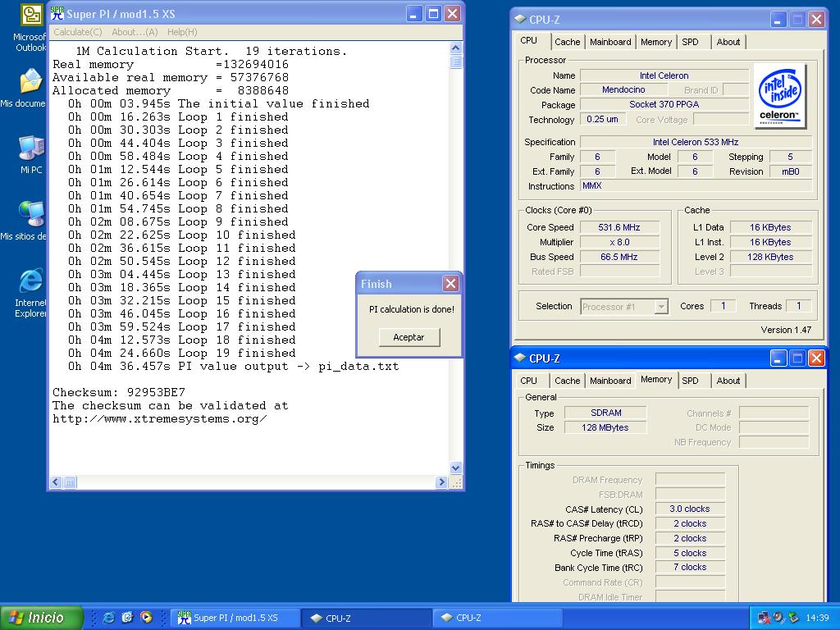Click the Super PI horizontal scroll right arrow
The image size is (840, 630).
(x=441, y=482)
